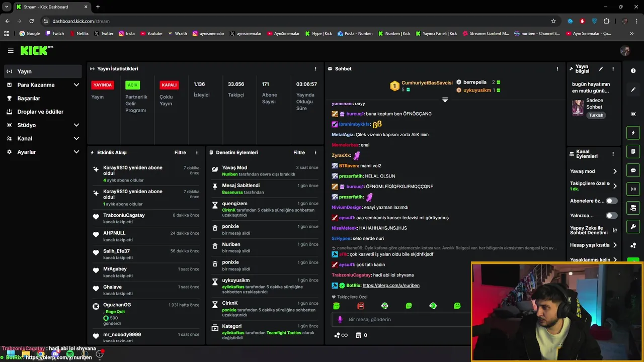Reload the page
Image resolution: width=644 pixels, height=362 pixels.
pyautogui.click(x=31, y=21)
